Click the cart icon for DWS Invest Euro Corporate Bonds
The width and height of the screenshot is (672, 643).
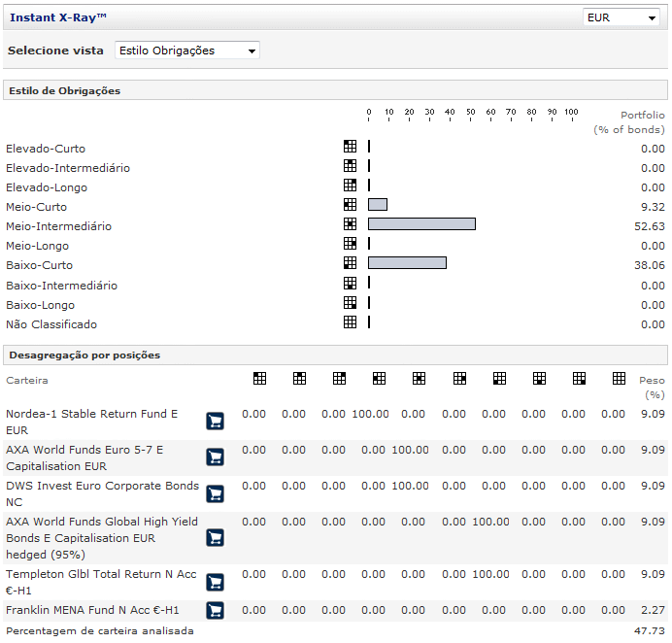tap(216, 493)
